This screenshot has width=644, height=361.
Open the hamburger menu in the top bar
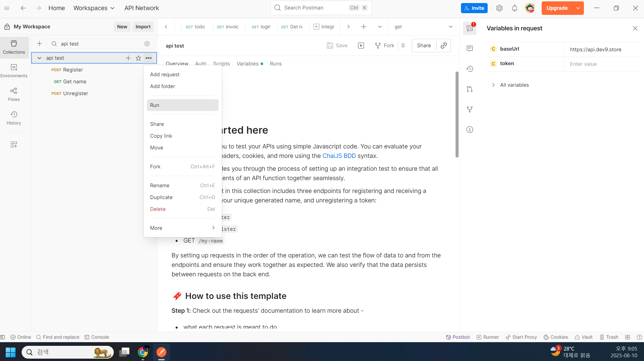pos(7,8)
